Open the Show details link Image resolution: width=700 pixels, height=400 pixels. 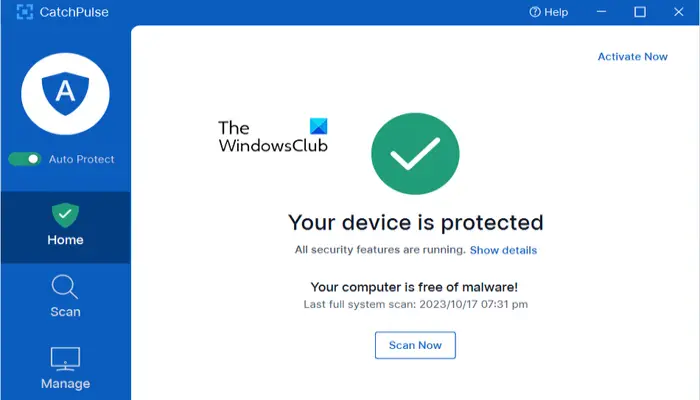pyautogui.click(x=503, y=250)
